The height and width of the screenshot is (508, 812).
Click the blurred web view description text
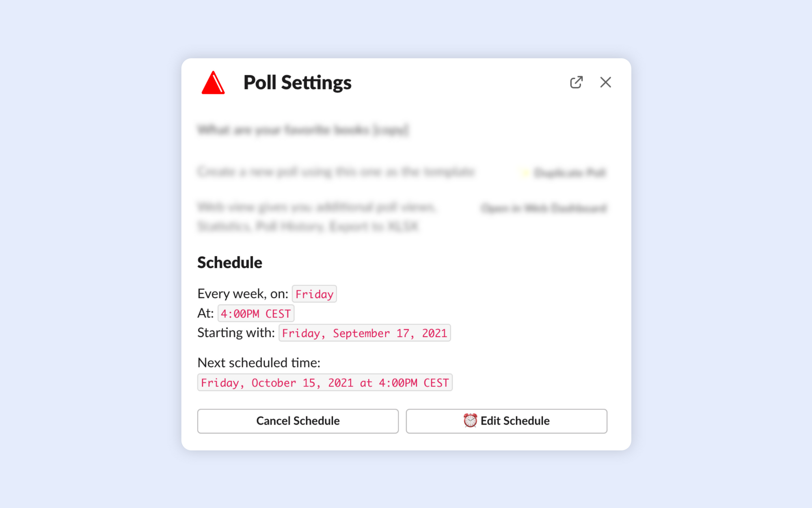tap(317, 217)
